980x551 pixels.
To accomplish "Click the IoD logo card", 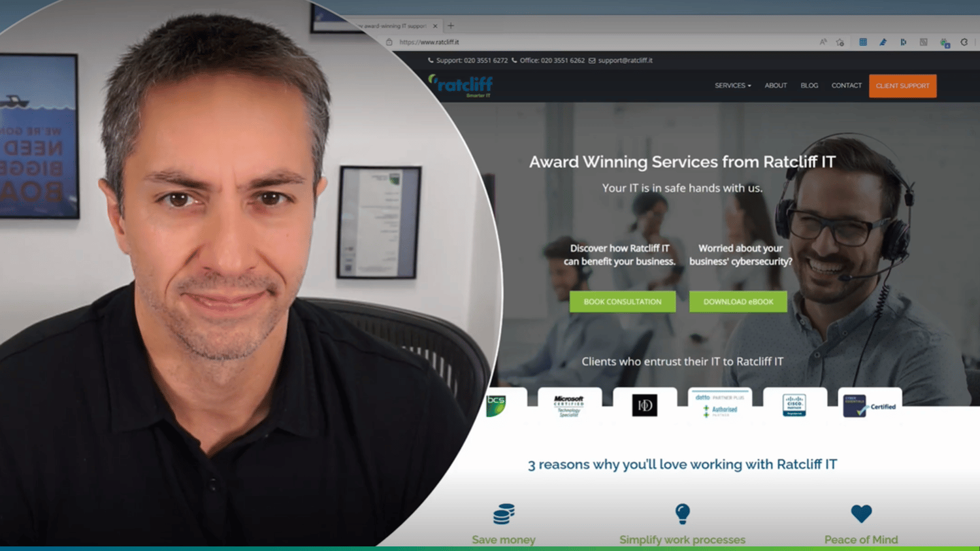I will pos(645,405).
